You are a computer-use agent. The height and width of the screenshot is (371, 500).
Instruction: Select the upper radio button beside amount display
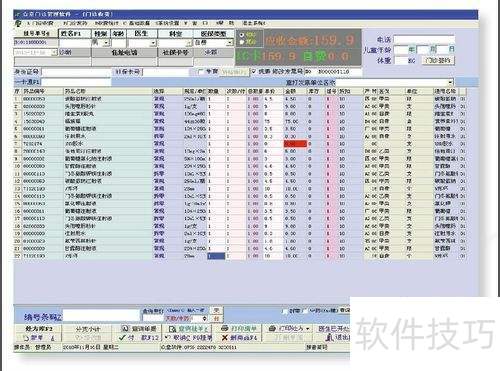tap(242, 35)
